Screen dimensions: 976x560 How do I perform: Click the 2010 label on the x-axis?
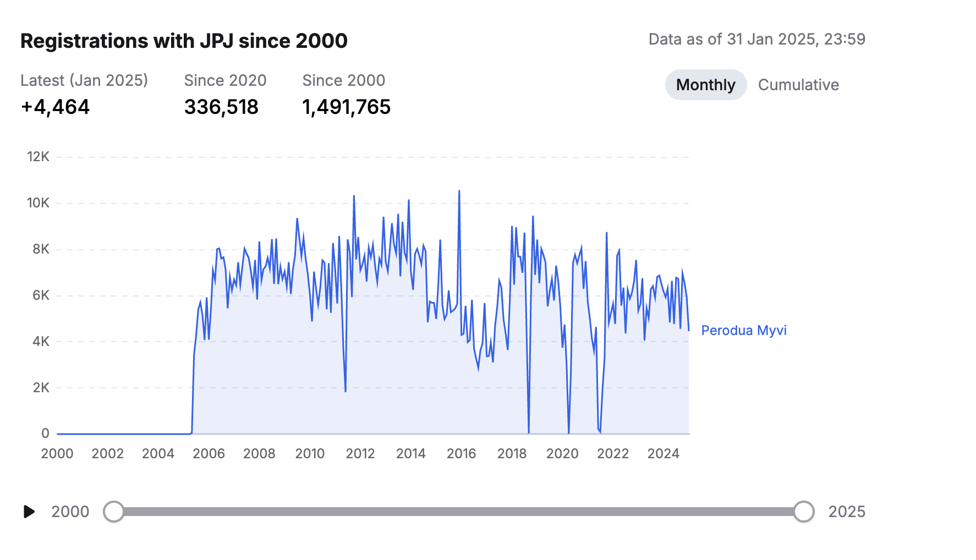tap(310, 453)
